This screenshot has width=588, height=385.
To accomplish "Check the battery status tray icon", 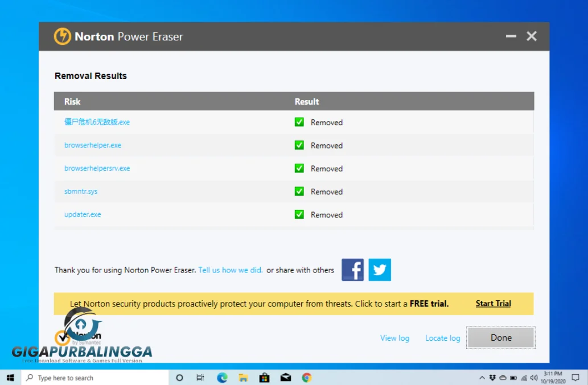I will 513,378.
